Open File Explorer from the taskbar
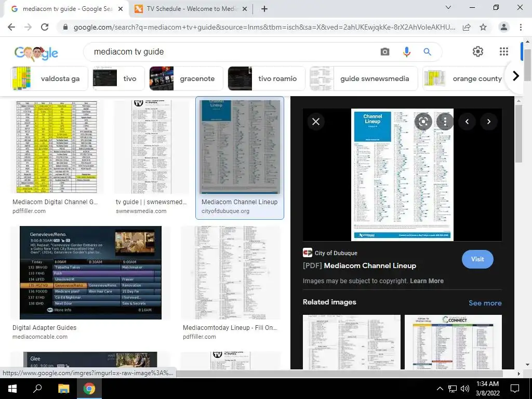 [x=63, y=389]
